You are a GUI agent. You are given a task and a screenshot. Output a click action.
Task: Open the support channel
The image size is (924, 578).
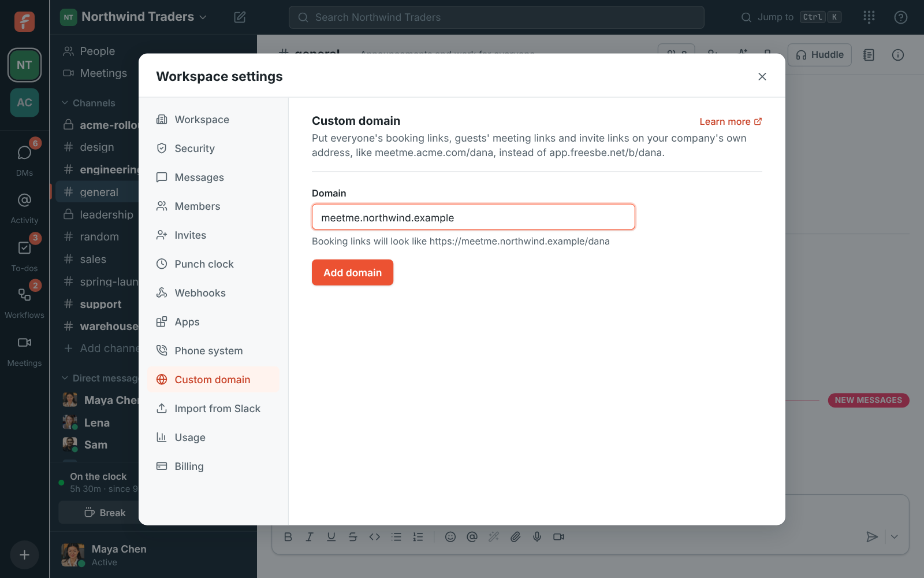pos(97,304)
